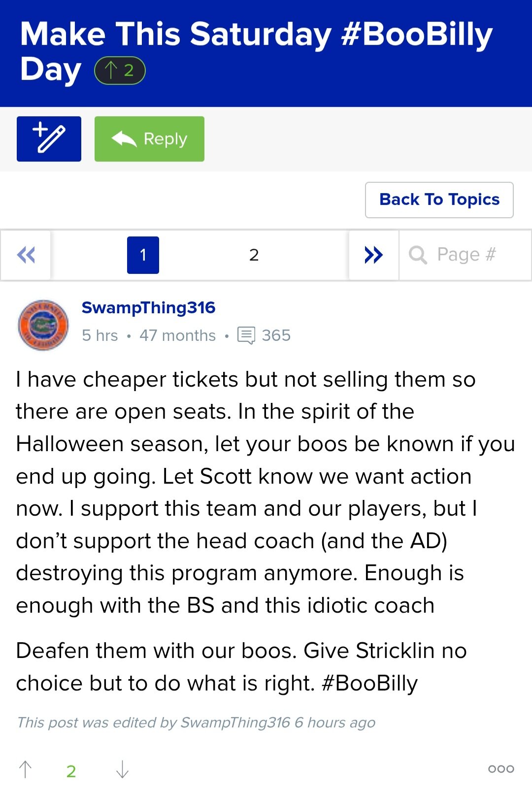Screen dimensions: 532x791
Task: Click the 365 posts count
Action: [x=276, y=335]
